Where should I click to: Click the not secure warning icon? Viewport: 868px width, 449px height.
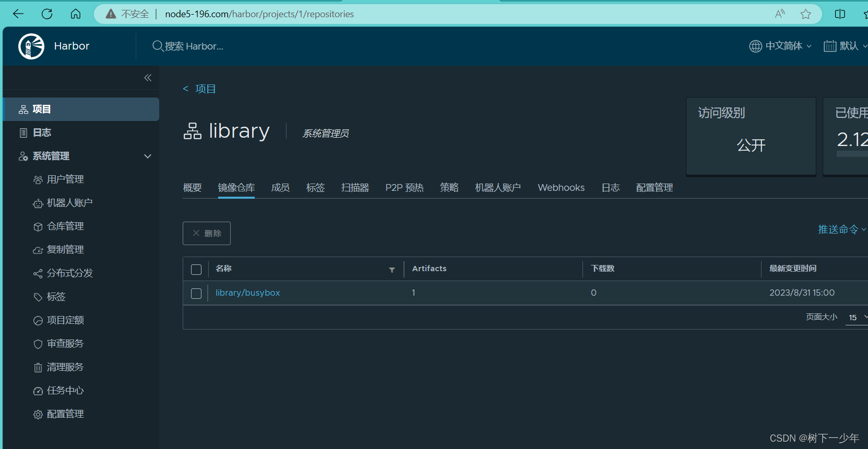(x=111, y=14)
